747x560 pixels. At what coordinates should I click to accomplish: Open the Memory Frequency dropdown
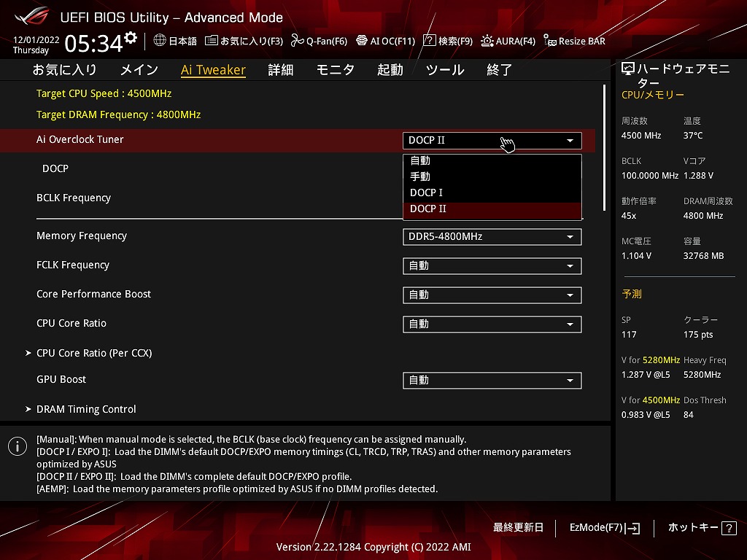[x=492, y=237]
